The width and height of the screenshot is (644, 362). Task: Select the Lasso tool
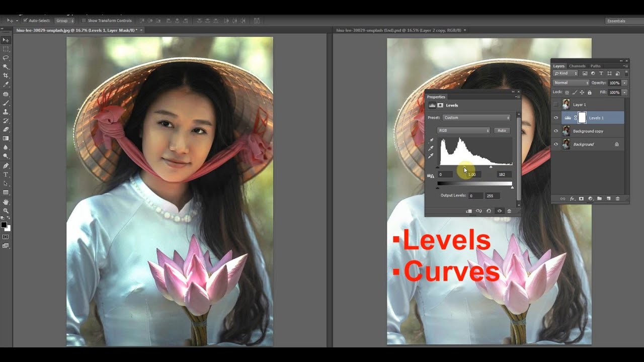6,58
